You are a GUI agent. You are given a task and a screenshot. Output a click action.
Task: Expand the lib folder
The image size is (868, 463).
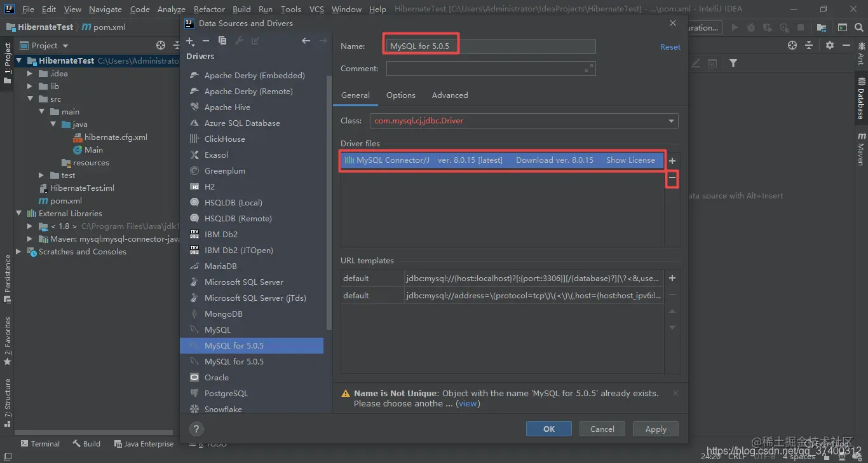(30, 86)
